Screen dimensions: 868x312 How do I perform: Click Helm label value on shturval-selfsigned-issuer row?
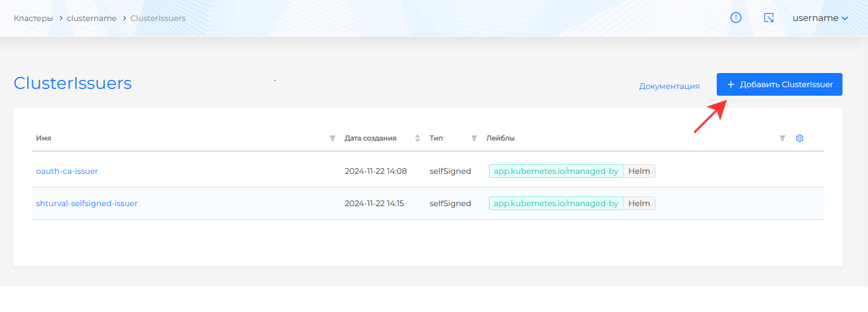point(639,203)
